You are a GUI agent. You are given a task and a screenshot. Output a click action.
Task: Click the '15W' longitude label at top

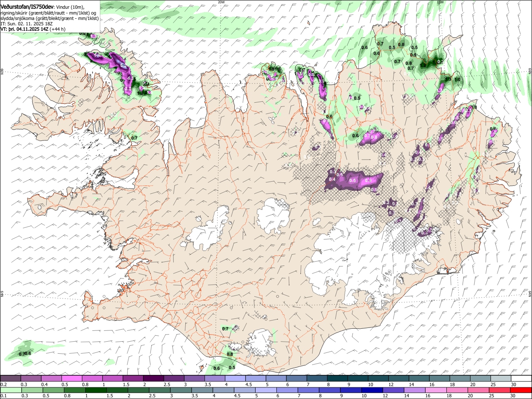pyautogui.click(x=440, y=2)
